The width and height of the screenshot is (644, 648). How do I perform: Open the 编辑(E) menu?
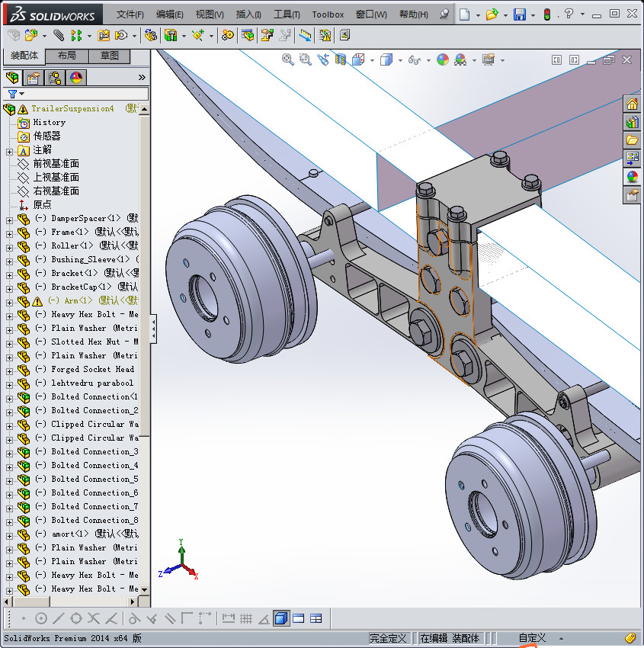pos(170,14)
